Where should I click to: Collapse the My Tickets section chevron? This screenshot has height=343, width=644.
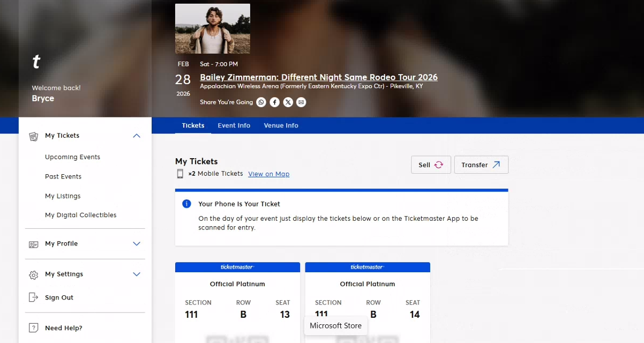pyautogui.click(x=137, y=136)
